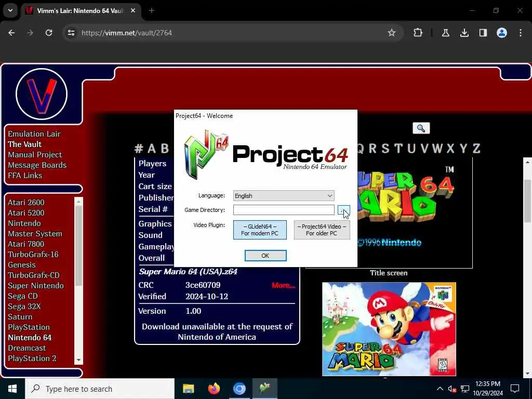Select Sega CD in the system list
This screenshot has width=532, height=399.
(23, 296)
